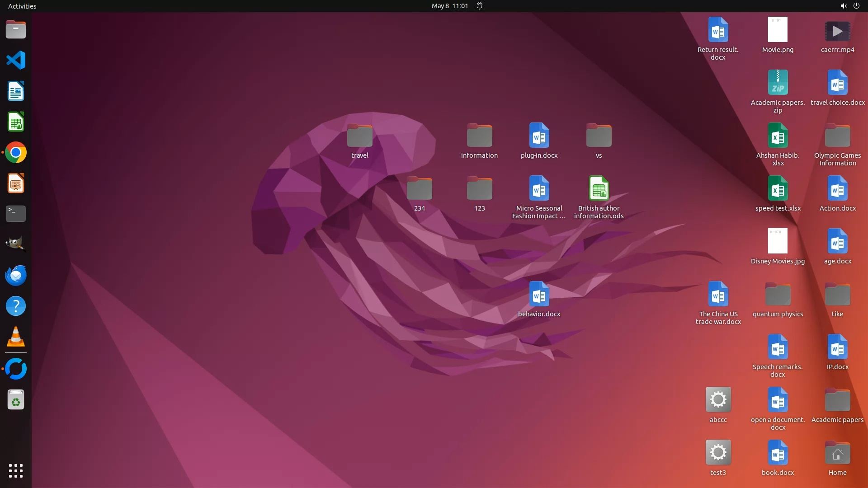Viewport: 868px width, 488px height.
Task: Launch Thunderbird mail from the dock
Action: click(16, 275)
